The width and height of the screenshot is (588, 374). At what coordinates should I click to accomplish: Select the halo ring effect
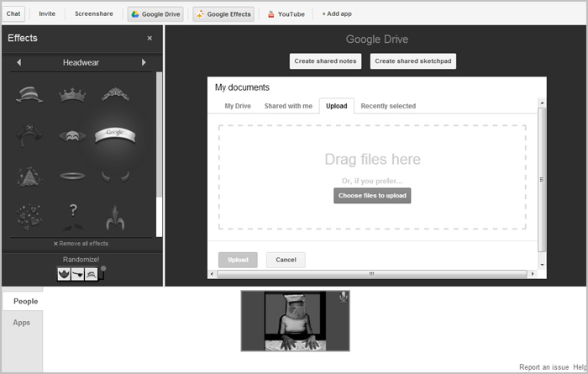coord(72,176)
